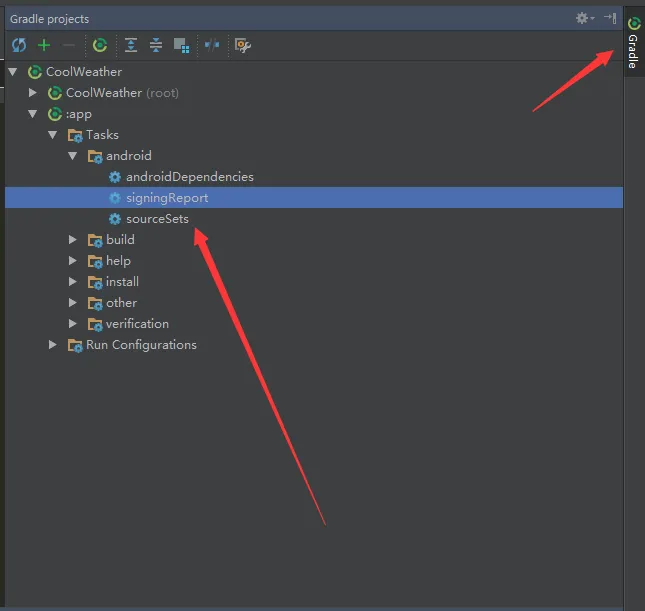The image size is (645, 611).
Task: Click the other folder label
Action: [121, 303]
